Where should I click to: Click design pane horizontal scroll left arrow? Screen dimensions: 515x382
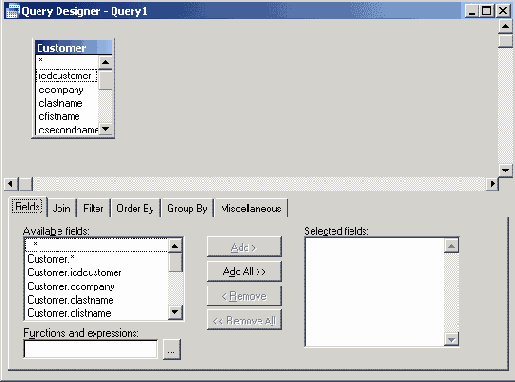click(x=11, y=184)
